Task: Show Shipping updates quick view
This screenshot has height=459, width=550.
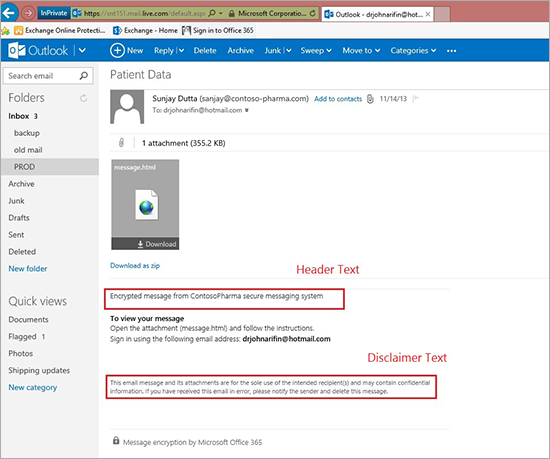Action: pos(39,370)
